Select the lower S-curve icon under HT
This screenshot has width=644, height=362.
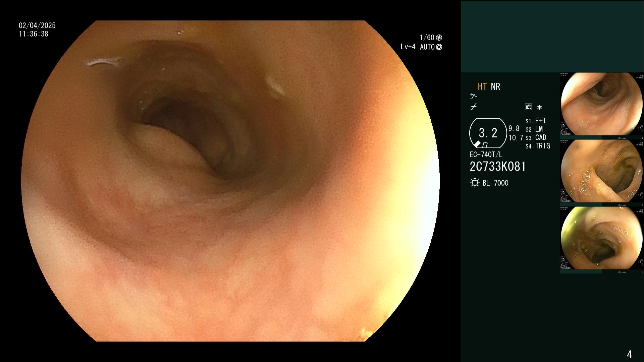coord(474,107)
